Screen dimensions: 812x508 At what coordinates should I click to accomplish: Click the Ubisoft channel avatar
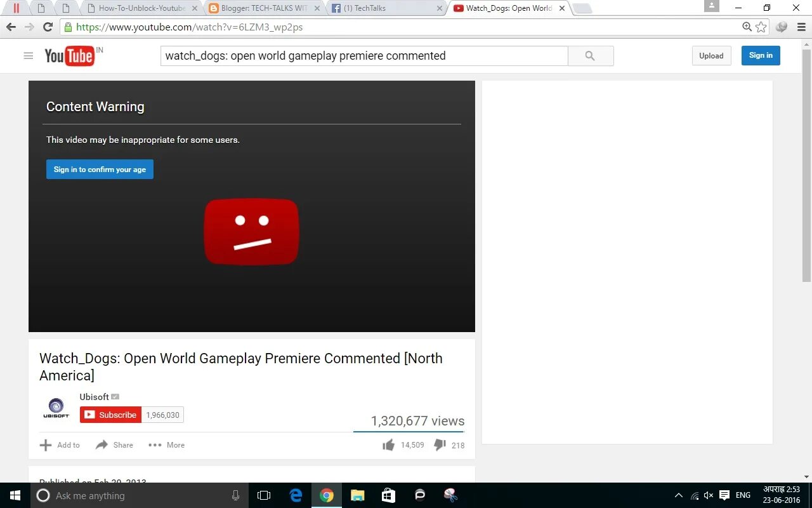pos(56,408)
